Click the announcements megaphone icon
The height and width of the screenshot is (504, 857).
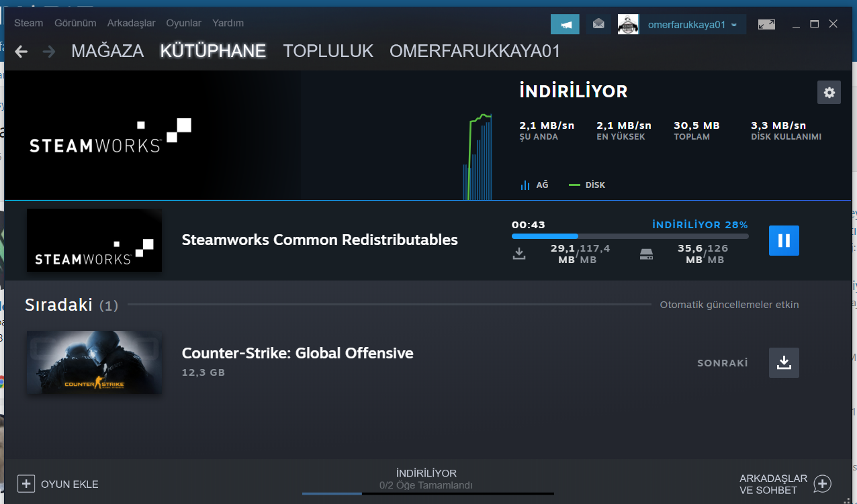point(565,24)
